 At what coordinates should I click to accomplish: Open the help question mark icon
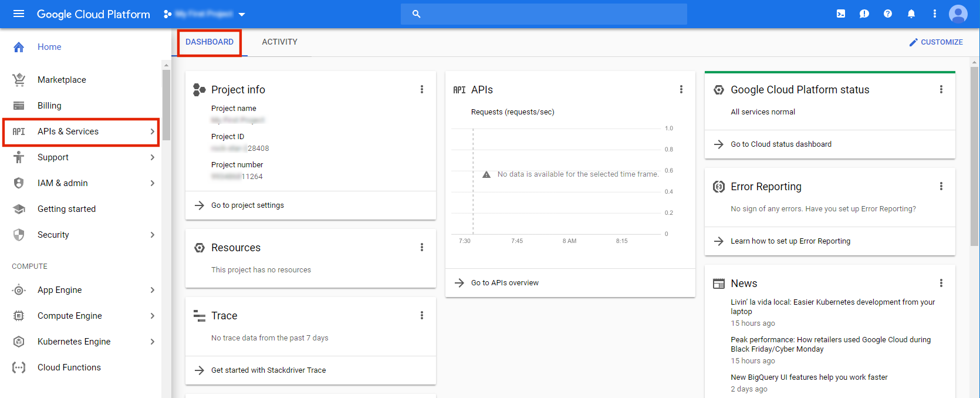(888, 14)
